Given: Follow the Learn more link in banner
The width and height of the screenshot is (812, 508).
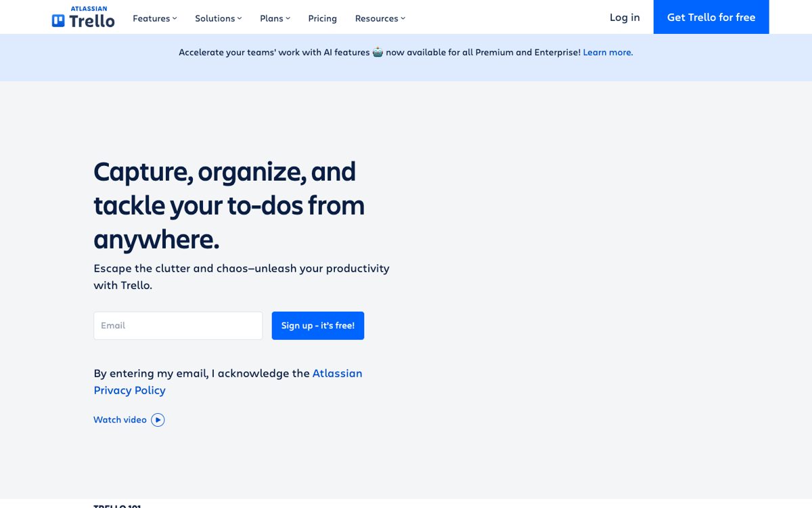Looking at the screenshot, I should 608,52.
